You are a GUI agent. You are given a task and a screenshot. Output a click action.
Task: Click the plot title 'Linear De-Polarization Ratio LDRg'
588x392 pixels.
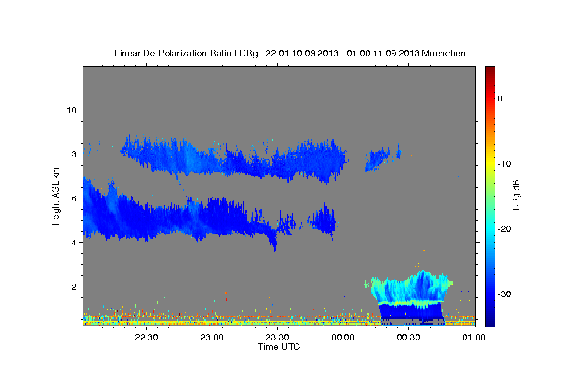[186, 53]
